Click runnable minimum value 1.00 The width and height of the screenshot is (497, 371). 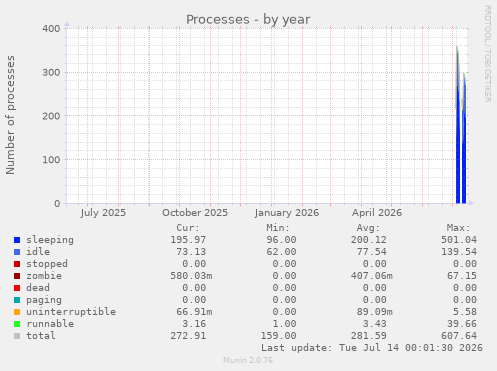click(284, 324)
